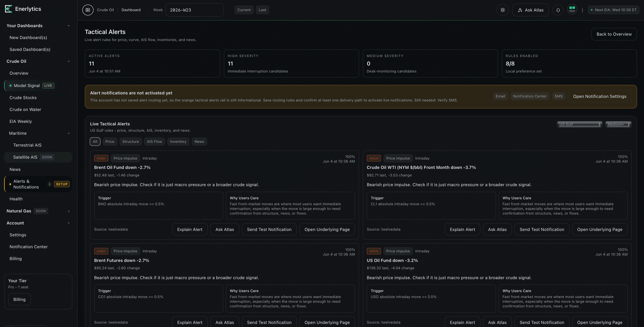Toggle the Email delivery chip
The image size is (644, 327).
pos(500,96)
